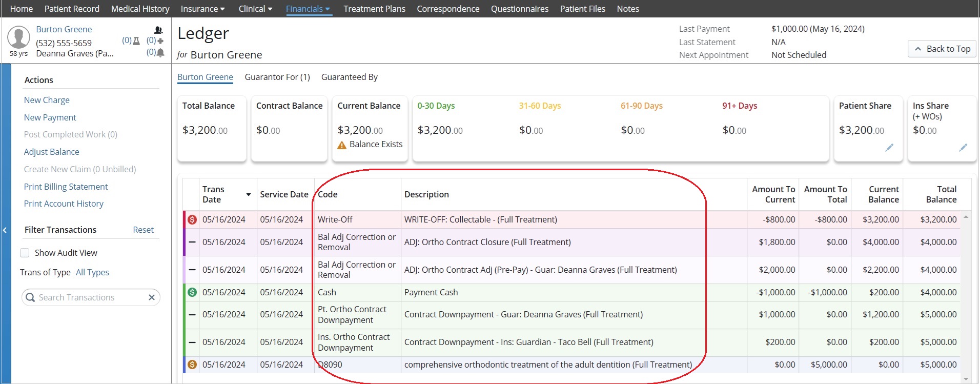Switch to the Guarantor For (1) tab
The image size is (980, 384).
(x=277, y=77)
